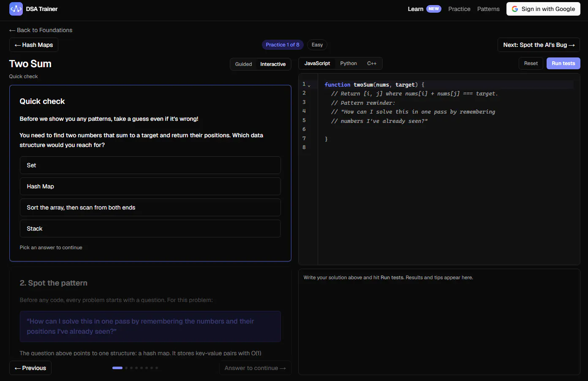
Task: Click the 'Quick check' card heading
Action: coord(42,101)
